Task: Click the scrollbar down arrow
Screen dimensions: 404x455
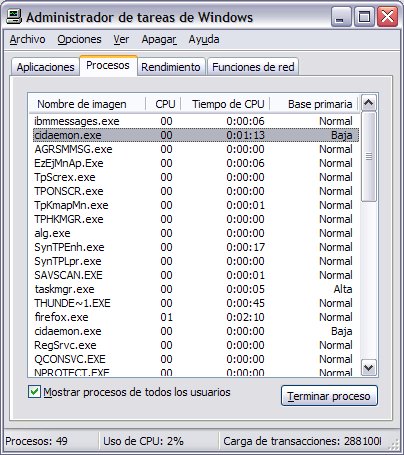Action: (369, 368)
